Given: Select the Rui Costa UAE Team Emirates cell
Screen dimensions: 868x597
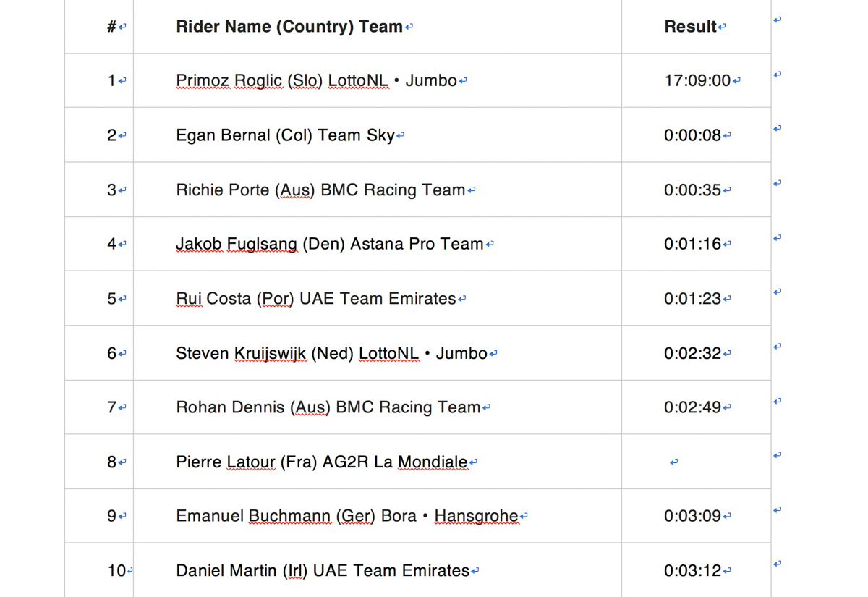Looking at the screenshot, I should (377, 299).
